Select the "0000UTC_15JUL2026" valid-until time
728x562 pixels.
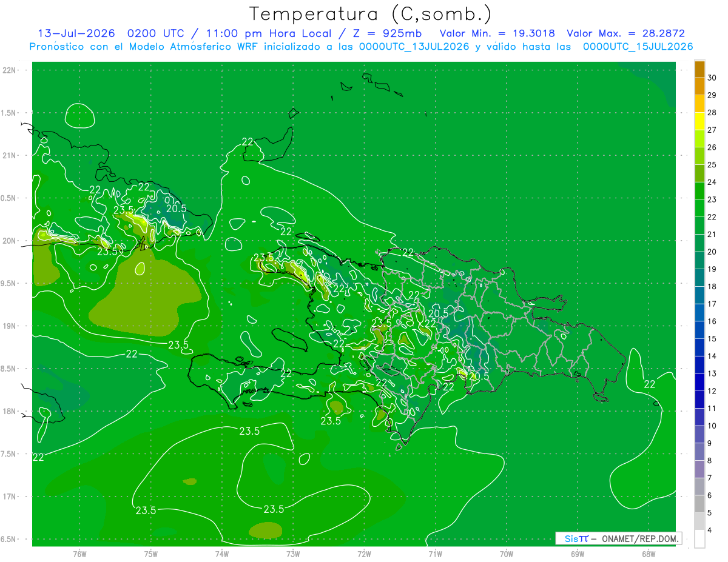(638, 47)
